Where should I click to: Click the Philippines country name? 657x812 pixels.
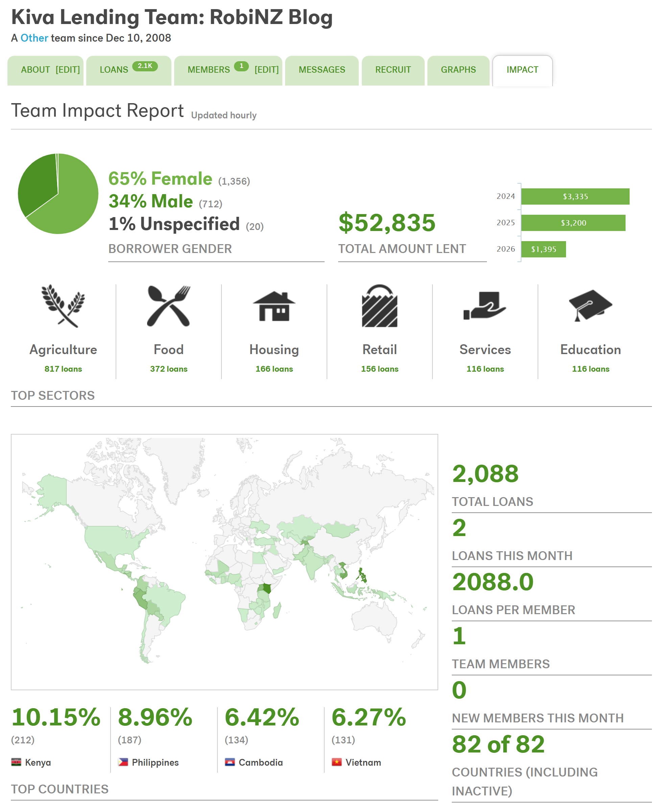[155, 762]
